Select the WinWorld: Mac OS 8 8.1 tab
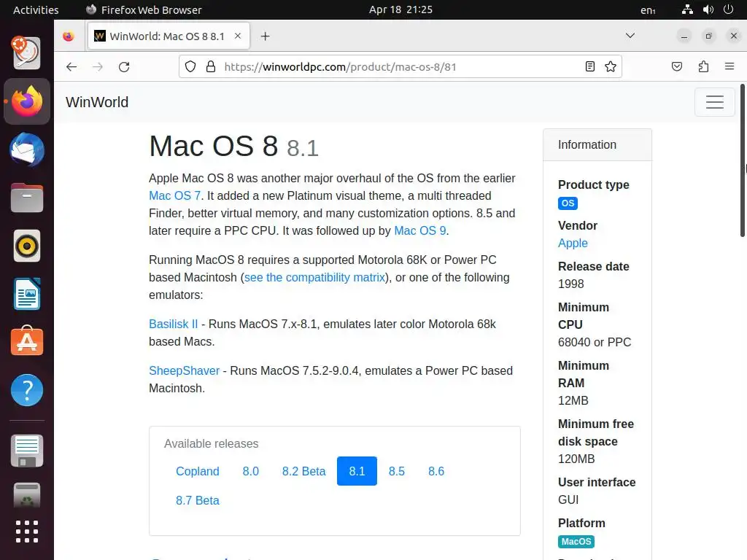The image size is (747, 560). pyautogui.click(x=169, y=36)
